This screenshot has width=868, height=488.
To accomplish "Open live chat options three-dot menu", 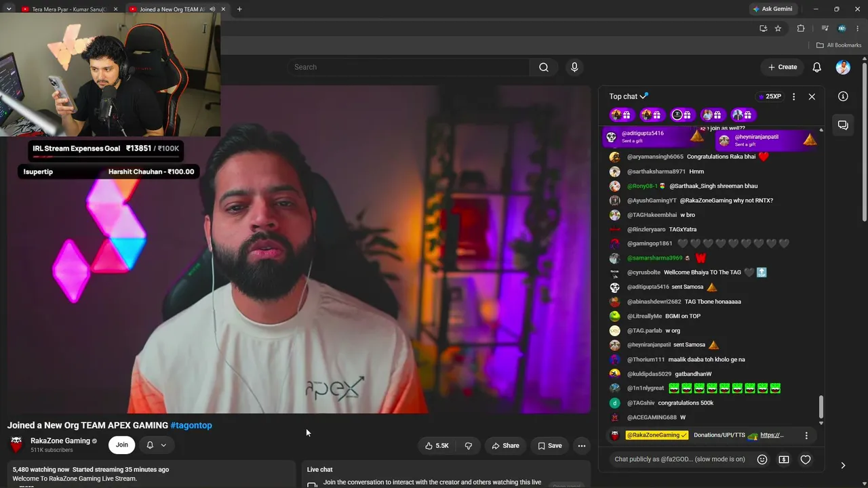I will [793, 96].
